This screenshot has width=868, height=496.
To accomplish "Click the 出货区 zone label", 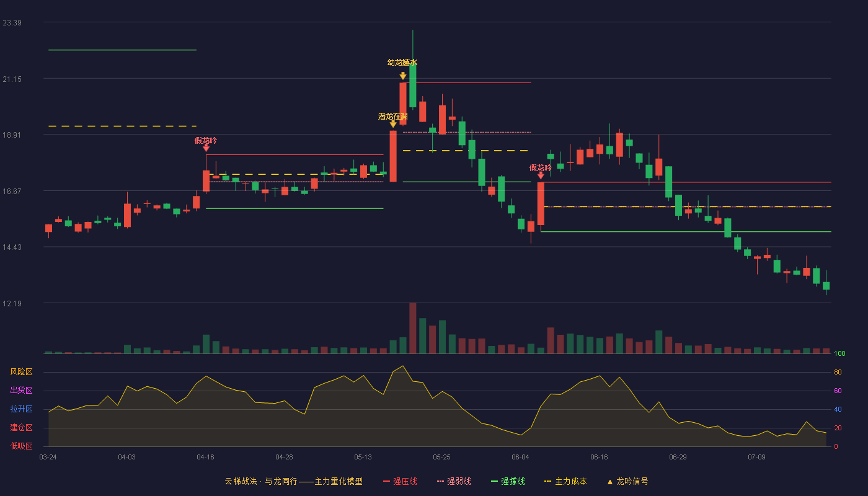I will click(21, 391).
